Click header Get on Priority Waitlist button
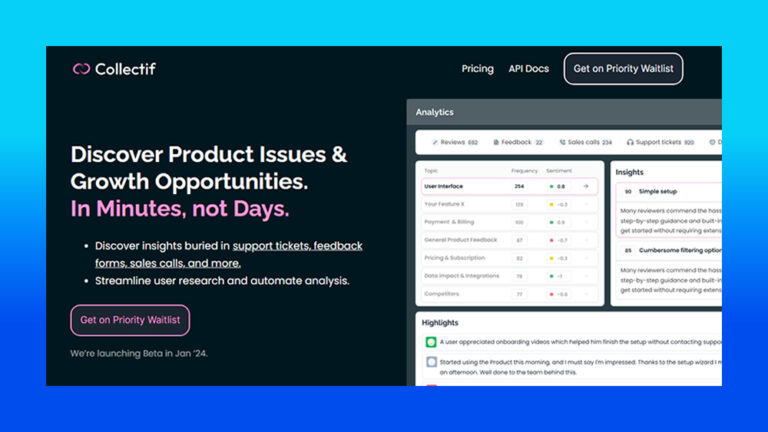768x432 pixels. 623,69
